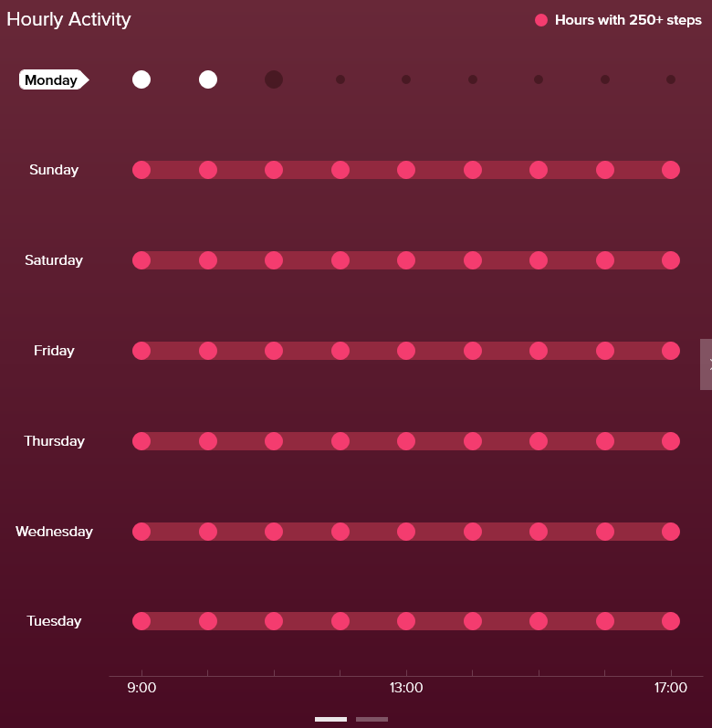This screenshot has width=712, height=728.
Task: Select Thursday's 15:00 pink activity dot
Action: pos(539,441)
